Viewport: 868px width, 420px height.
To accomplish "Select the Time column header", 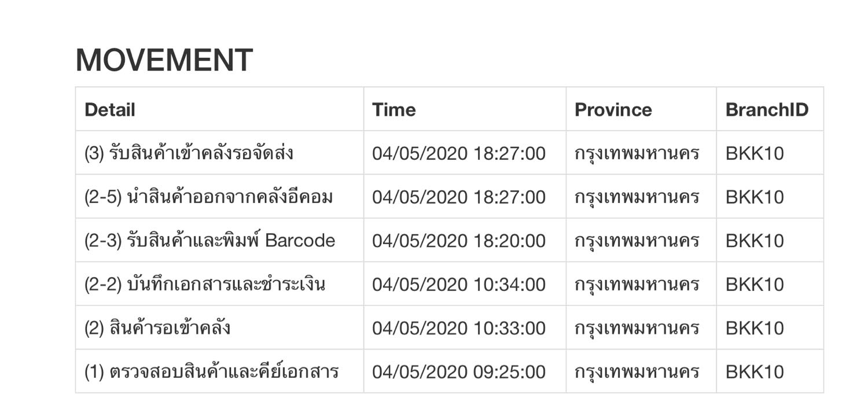I will pyautogui.click(x=394, y=110).
